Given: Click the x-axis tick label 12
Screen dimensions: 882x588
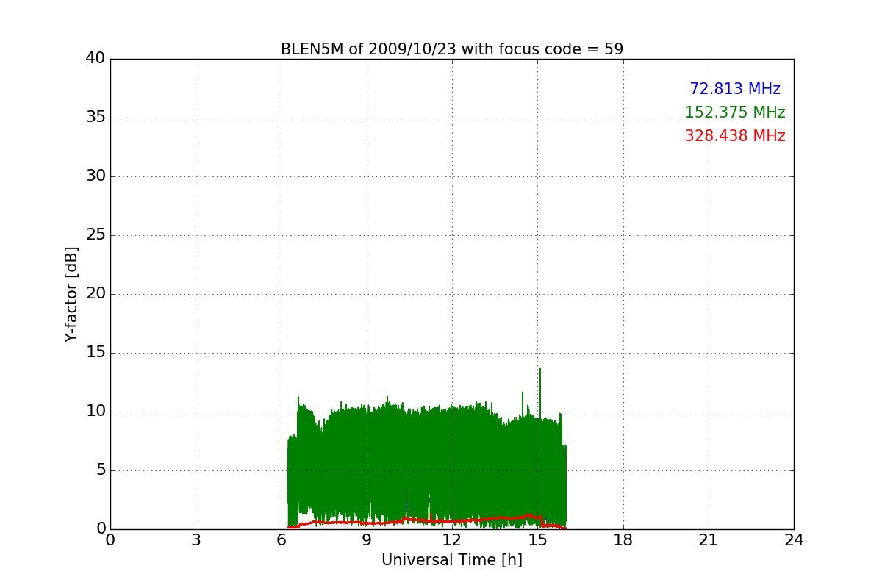Looking at the screenshot, I should [452, 540].
